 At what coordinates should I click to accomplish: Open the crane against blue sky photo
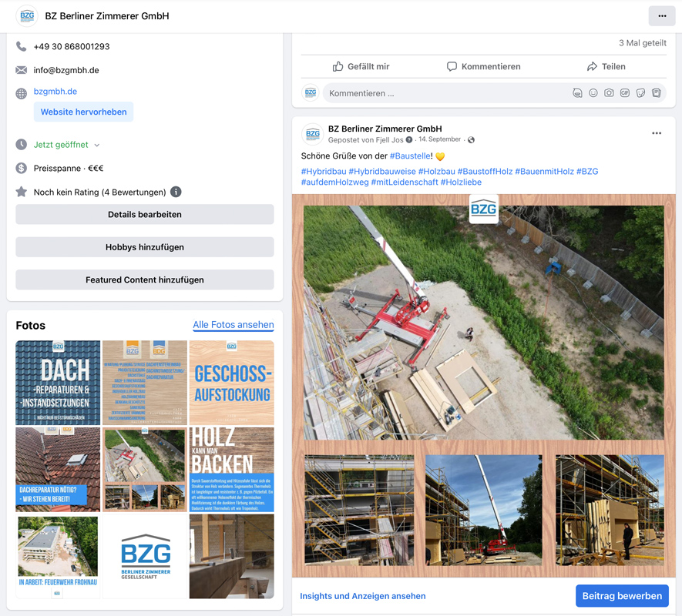pos(484,510)
